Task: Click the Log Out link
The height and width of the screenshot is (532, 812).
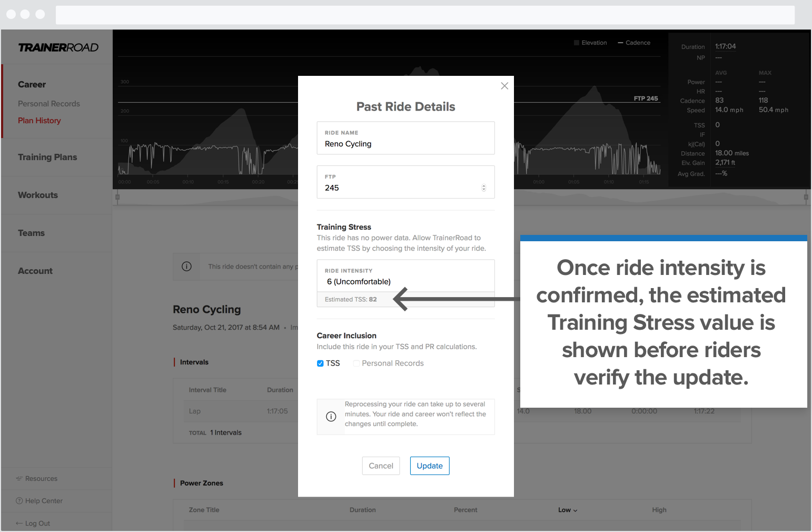Action: tap(37, 524)
